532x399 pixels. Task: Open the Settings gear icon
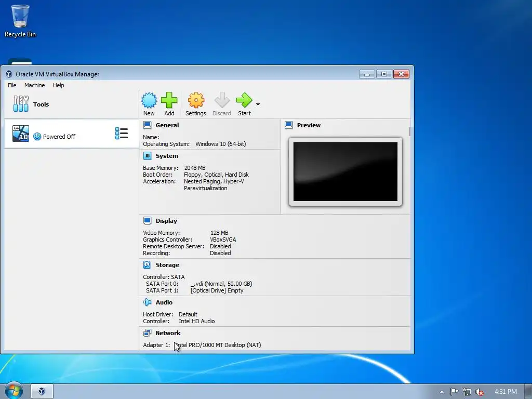196,100
